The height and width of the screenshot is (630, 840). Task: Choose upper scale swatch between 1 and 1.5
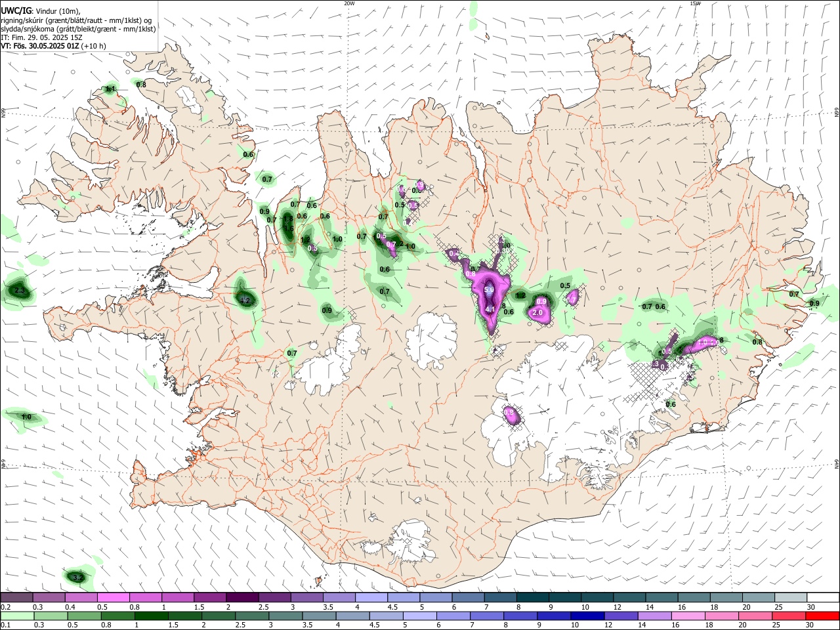point(177,597)
